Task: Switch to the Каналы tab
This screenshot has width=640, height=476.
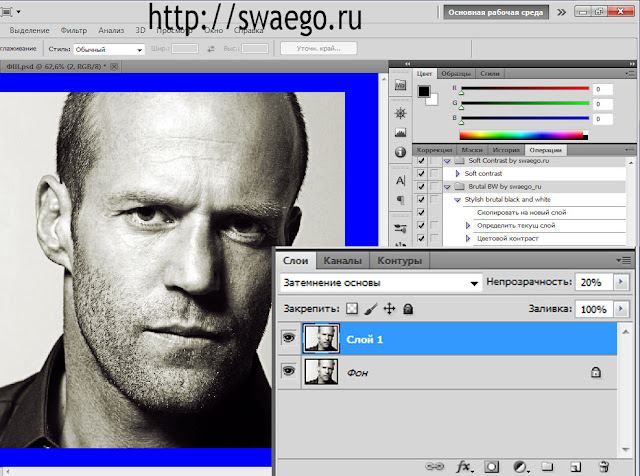Action: (x=342, y=260)
